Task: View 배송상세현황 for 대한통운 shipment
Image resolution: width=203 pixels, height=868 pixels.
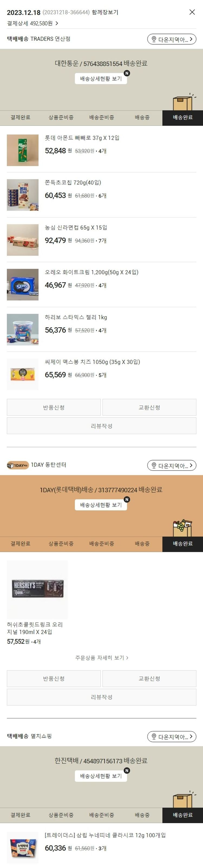Action: [101, 79]
